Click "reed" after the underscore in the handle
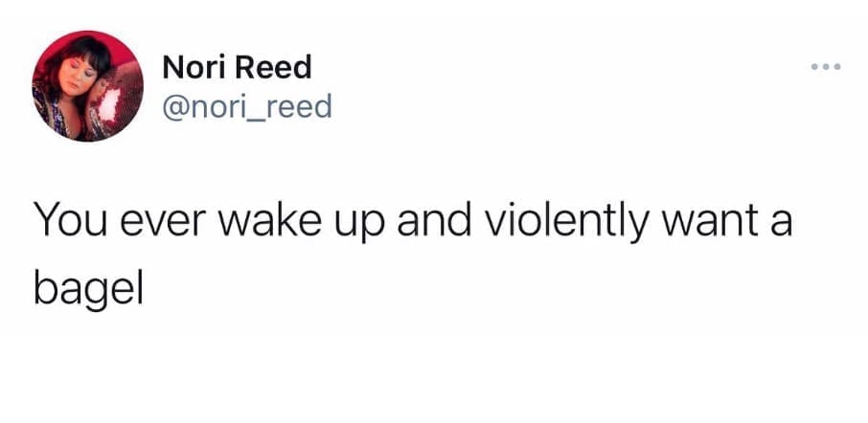868x423 pixels. (301, 104)
